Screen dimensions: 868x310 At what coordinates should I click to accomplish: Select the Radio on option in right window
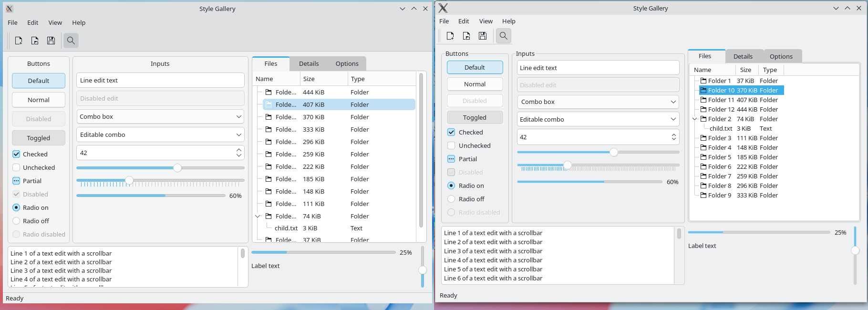pyautogui.click(x=451, y=186)
